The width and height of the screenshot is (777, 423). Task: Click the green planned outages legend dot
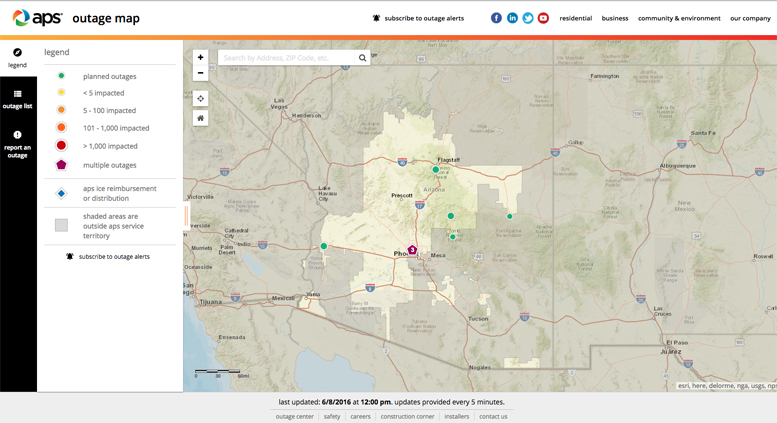pyautogui.click(x=61, y=76)
